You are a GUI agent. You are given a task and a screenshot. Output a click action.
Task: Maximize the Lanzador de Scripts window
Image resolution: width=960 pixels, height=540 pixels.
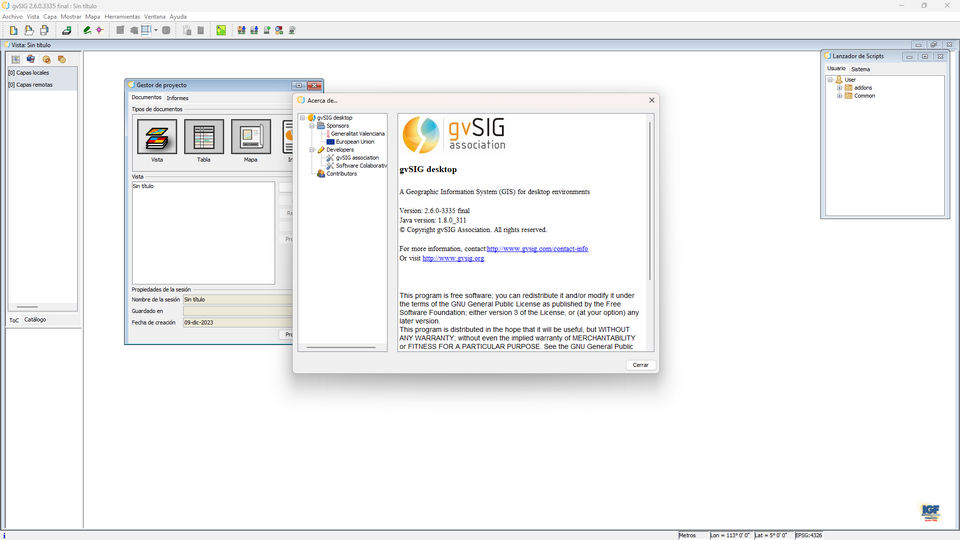click(925, 56)
